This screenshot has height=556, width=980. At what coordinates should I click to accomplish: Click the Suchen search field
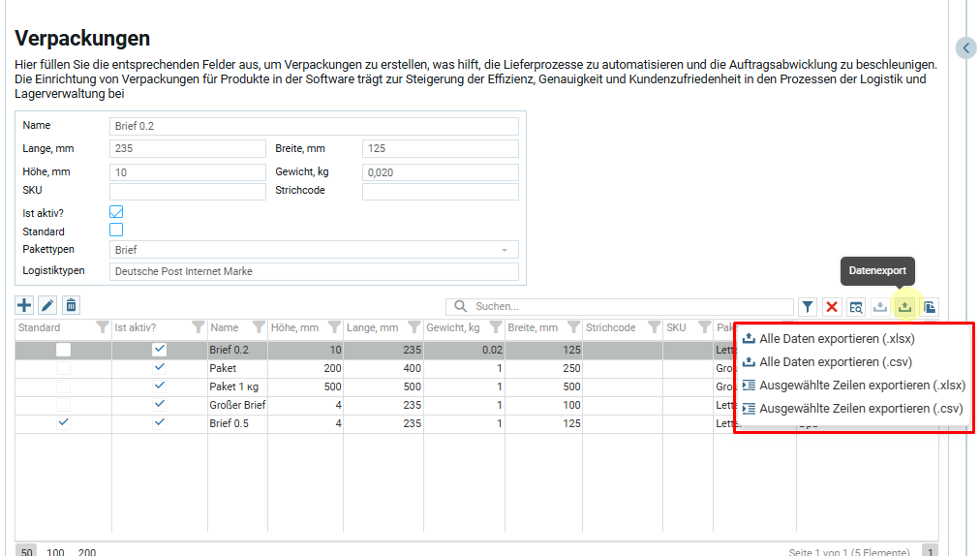(x=620, y=306)
